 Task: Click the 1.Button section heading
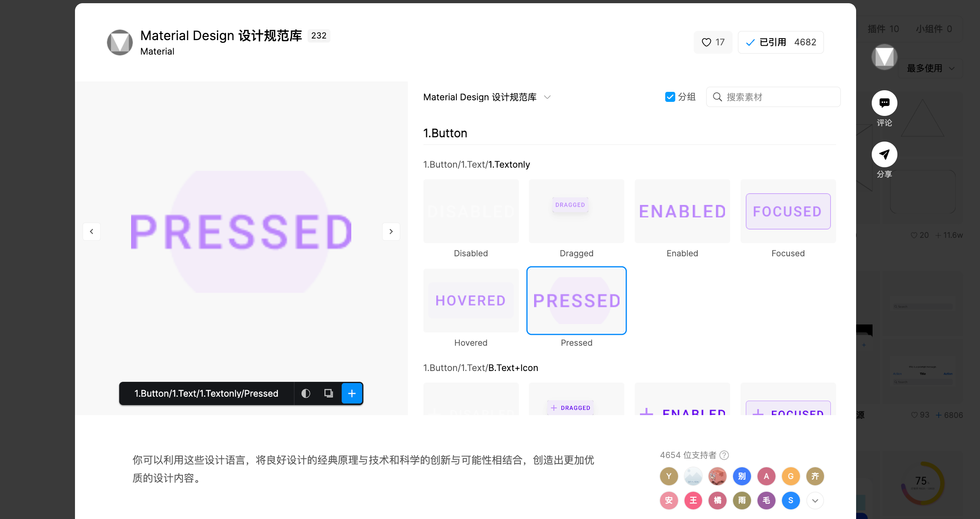(x=445, y=133)
